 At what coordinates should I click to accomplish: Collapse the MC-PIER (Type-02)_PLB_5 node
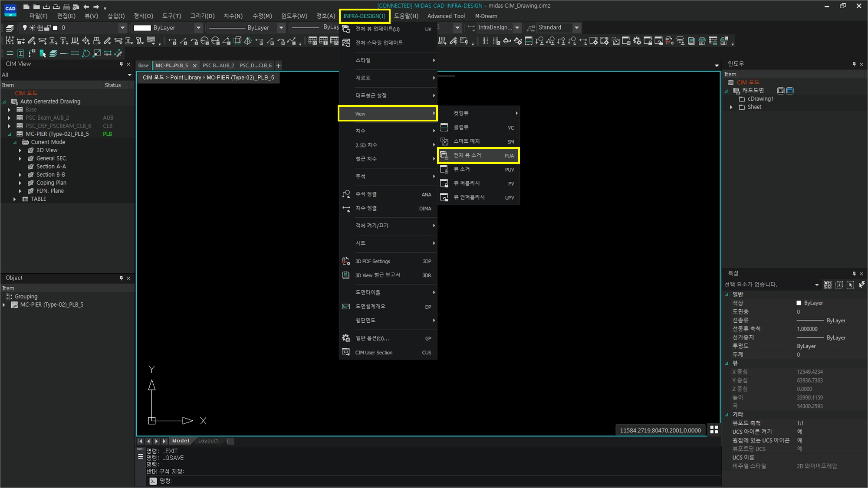9,134
